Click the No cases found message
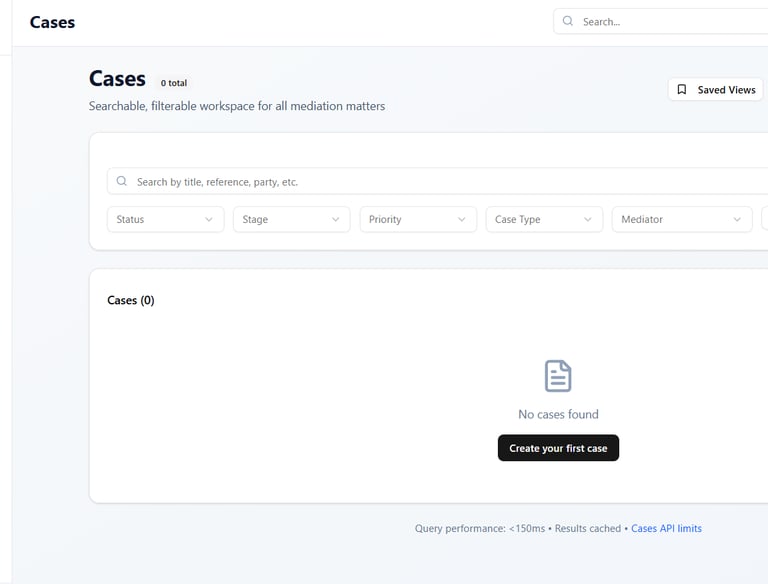 click(x=558, y=414)
